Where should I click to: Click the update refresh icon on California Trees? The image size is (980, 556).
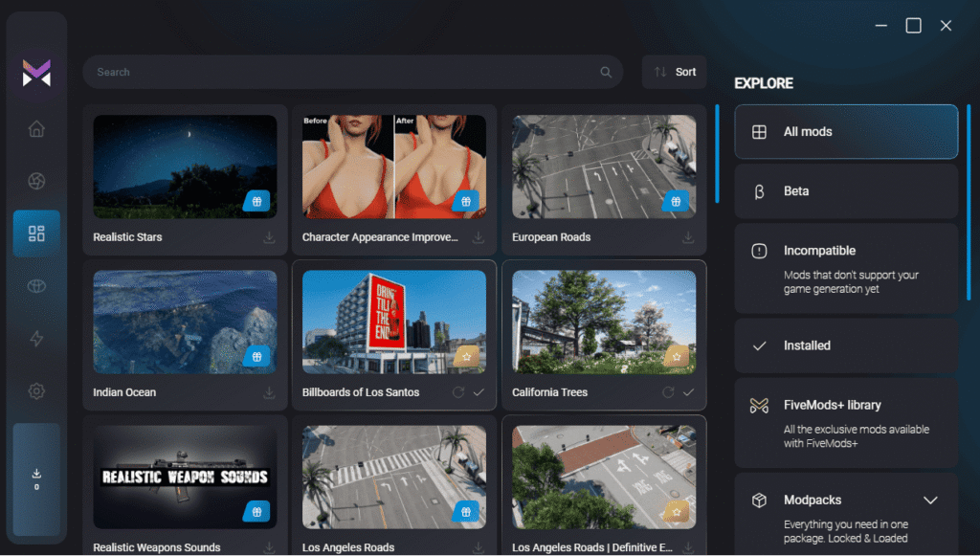pos(671,392)
